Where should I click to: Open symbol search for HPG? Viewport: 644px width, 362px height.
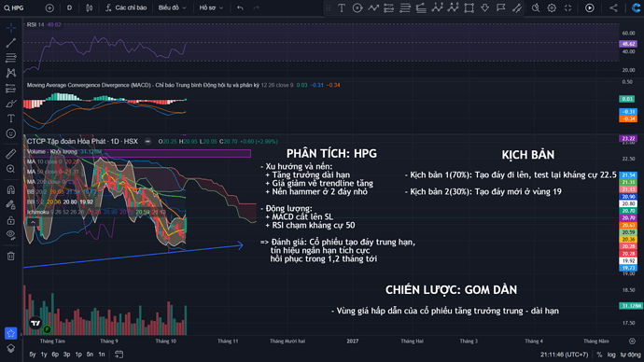14,7
